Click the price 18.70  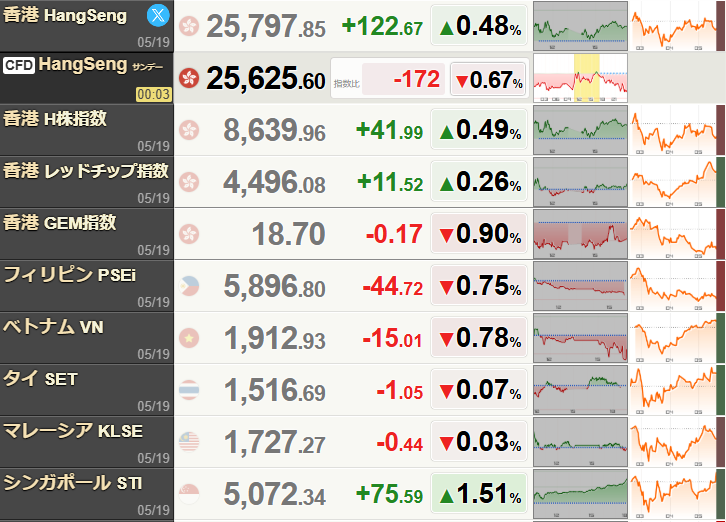[x=288, y=234]
